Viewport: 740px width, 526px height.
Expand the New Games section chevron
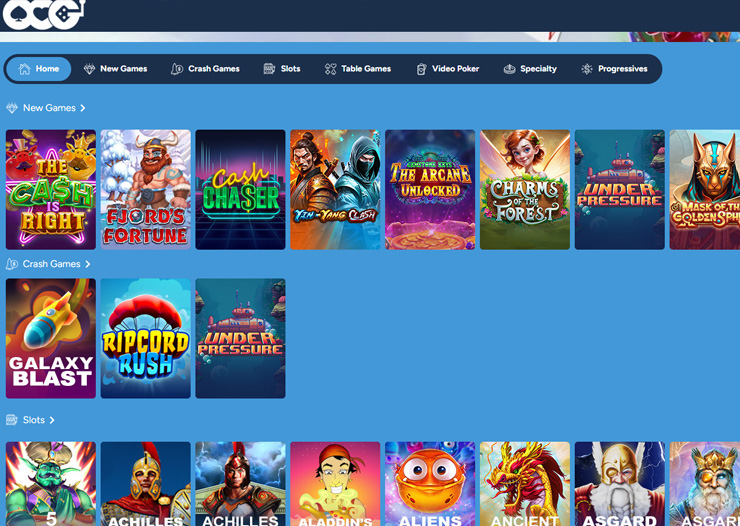pyautogui.click(x=83, y=108)
